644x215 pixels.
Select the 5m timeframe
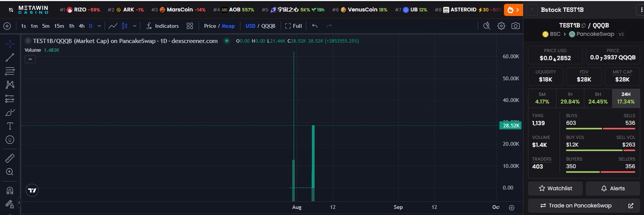(46, 26)
